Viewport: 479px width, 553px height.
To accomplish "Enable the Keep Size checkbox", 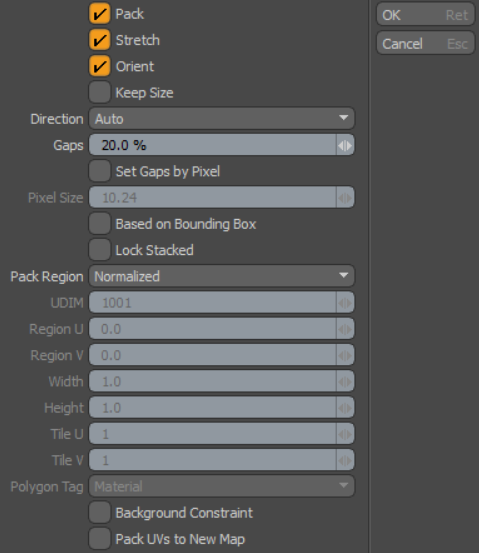I will (99, 92).
